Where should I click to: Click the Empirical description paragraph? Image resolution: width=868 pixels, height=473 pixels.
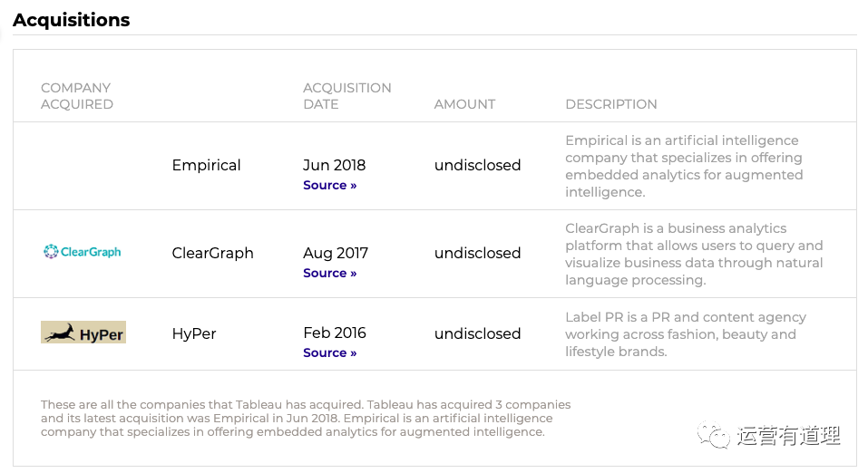[684, 166]
